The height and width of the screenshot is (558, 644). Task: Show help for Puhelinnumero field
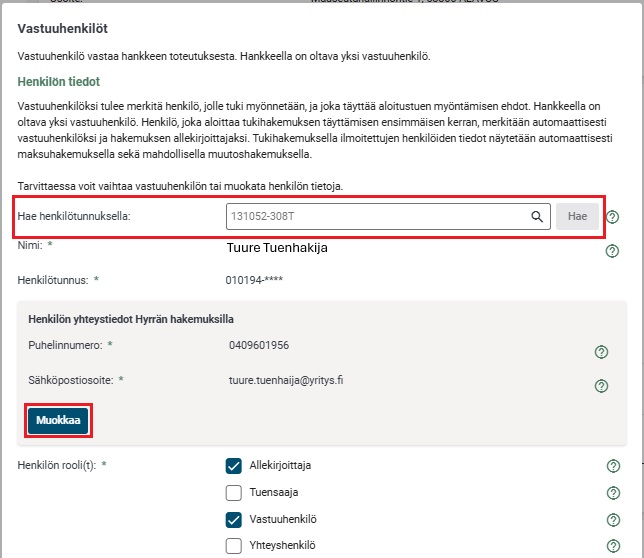(602, 351)
